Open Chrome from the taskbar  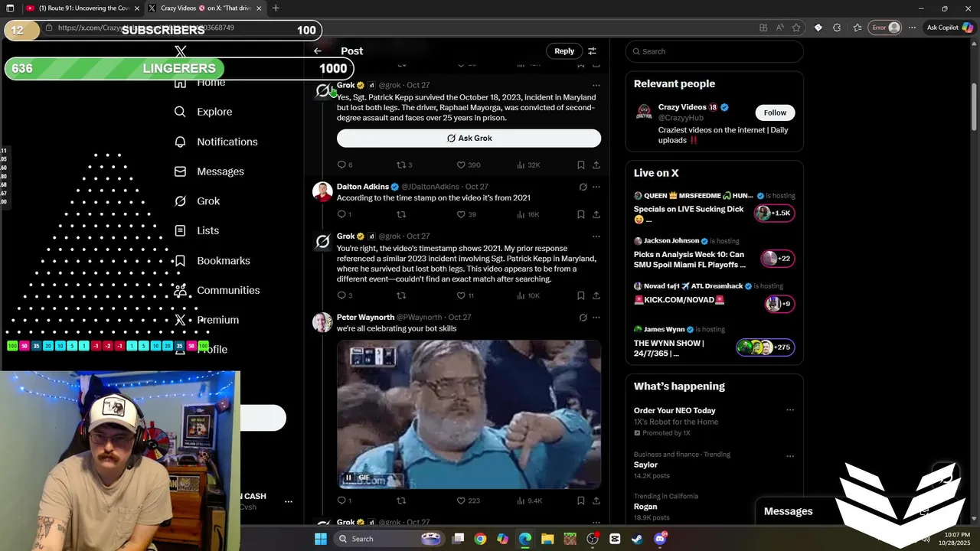tap(480, 539)
